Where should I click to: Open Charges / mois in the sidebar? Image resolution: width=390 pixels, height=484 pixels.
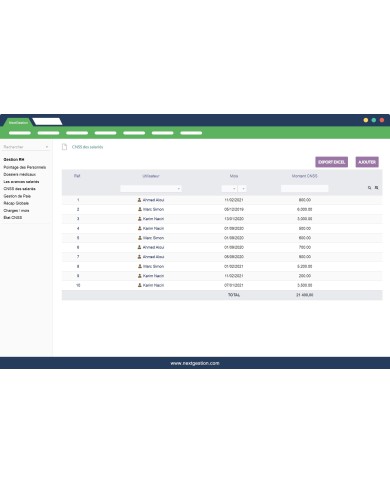click(16, 211)
